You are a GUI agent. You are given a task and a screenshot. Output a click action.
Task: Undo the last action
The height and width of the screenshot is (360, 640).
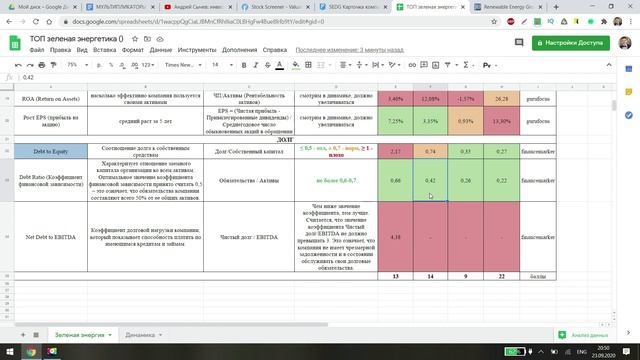[x=18, y=65]
